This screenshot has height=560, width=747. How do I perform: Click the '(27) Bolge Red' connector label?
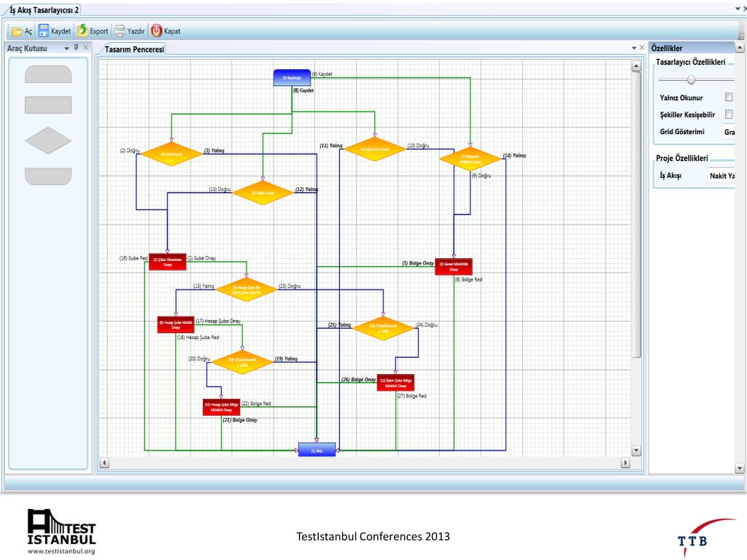pyautogui.click(x=412, y=396)
